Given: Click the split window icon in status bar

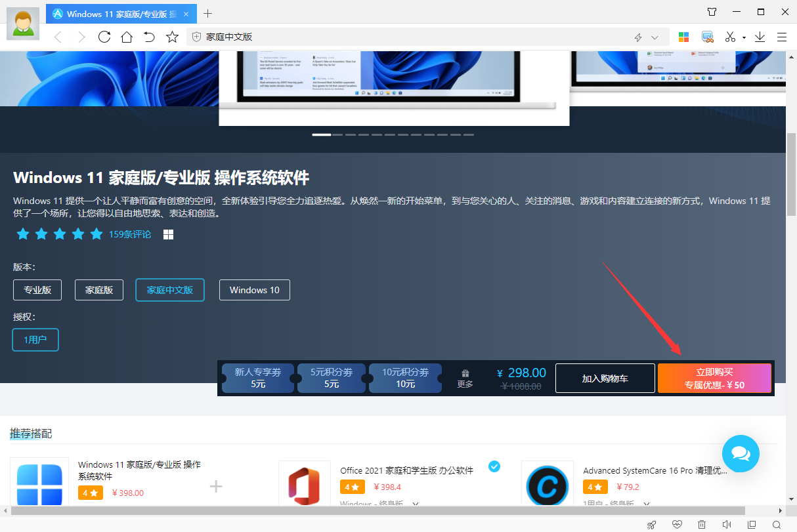Looking at the screenshot, I should [x=752, y=525].
